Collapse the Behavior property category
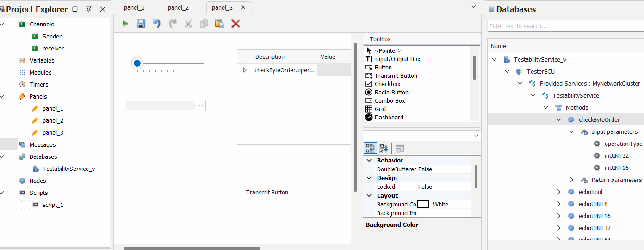Image resolution: width=644 pixels, height=250 pixels. click(x=369, y=160)
